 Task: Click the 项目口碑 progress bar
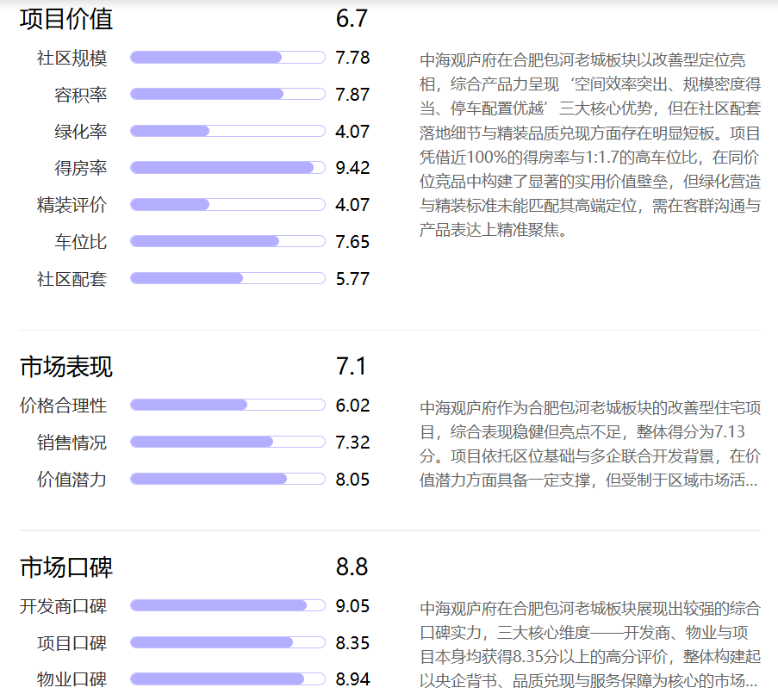coord(227,642)
